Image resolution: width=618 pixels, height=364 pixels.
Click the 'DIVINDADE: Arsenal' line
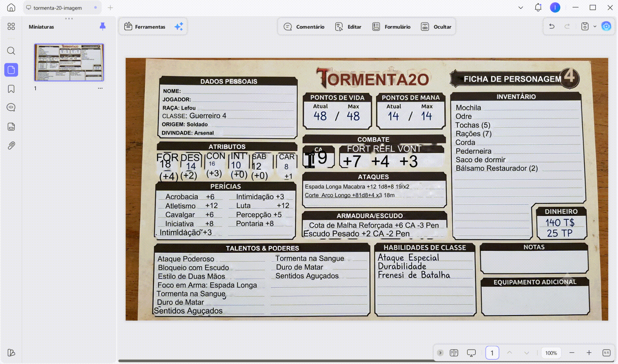coord(187,133)
